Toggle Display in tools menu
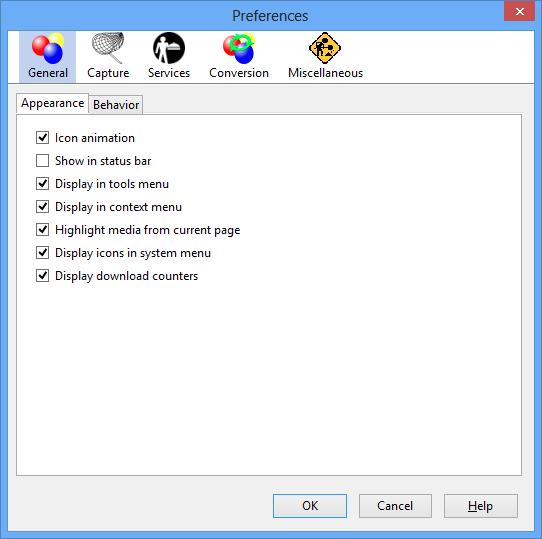Image resolution: width=542 pixels, height=539 pixels. 43,184
